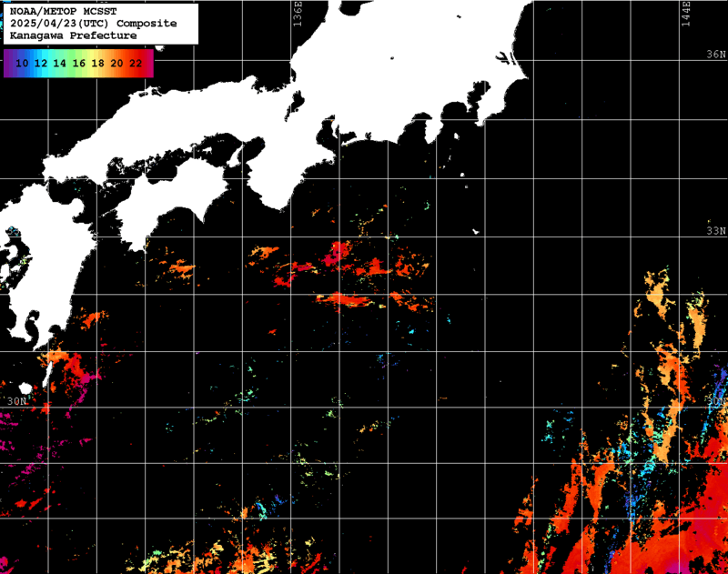
Task: Click the 12 value on color scale
Action: [41, 64]
